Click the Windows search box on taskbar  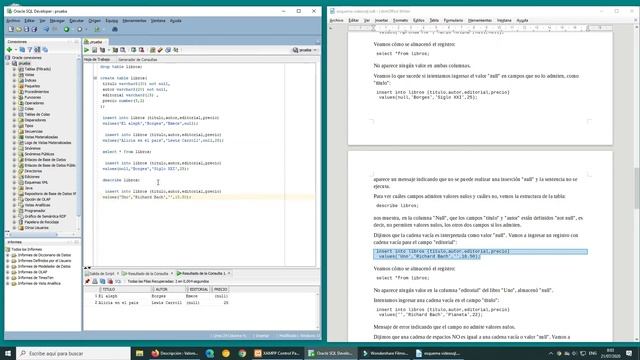73,353
